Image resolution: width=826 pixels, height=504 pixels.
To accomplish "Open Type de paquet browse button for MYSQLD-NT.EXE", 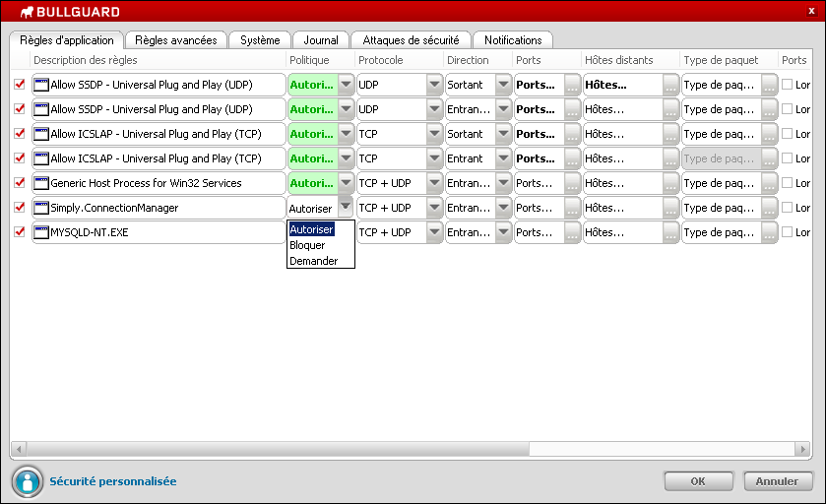I will 769,232.
